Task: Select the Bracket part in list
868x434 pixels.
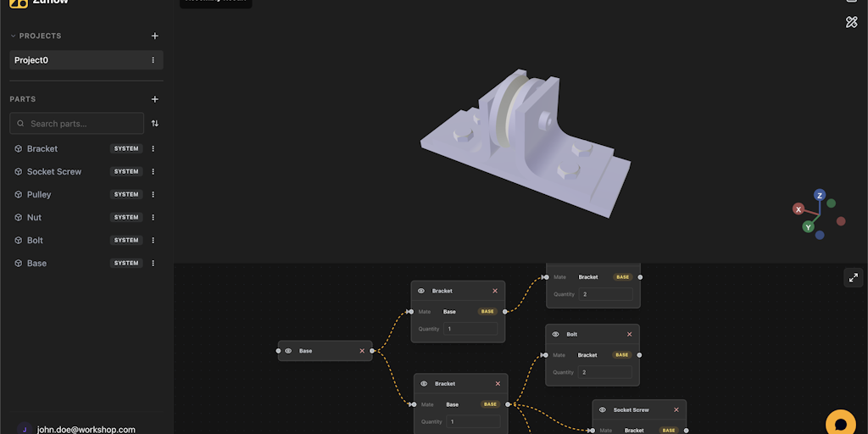Action: 42,149
